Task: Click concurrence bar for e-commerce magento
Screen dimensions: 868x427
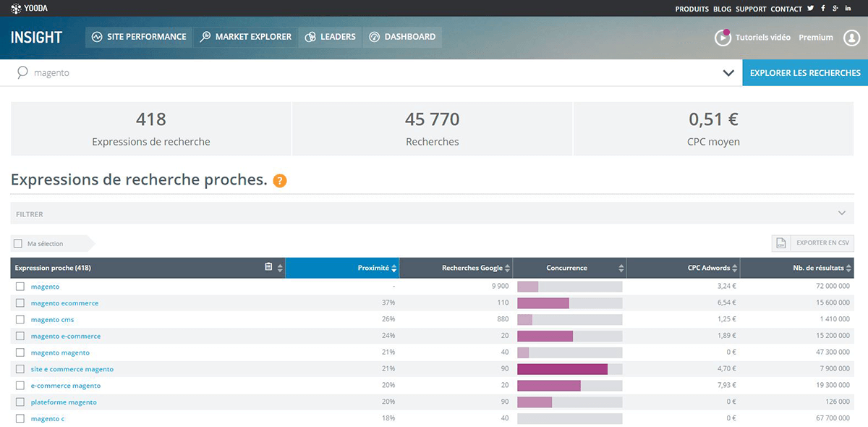Action: coord(569,386)
